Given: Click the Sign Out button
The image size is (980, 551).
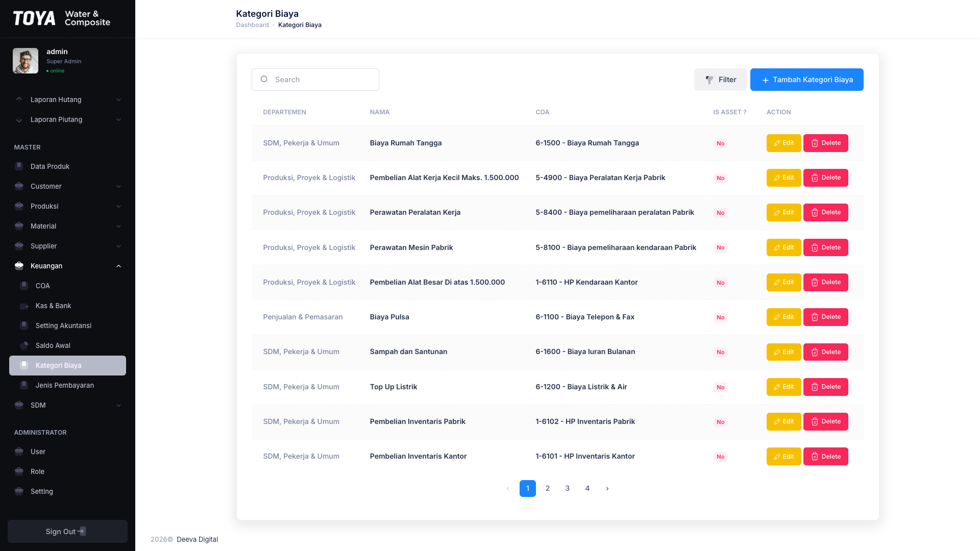Looking at the screenshot, I should pos(67,531).
